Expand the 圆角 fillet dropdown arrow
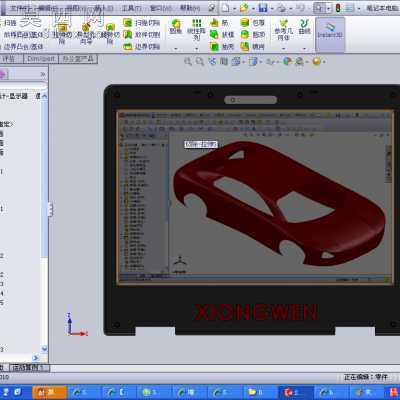 point(176,49)
